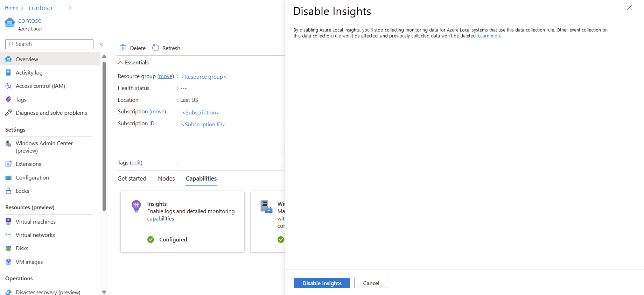The height and width of the screenshot is (295, 644).
Task: Click the sidebar Search input field
Action: (49, 44)
